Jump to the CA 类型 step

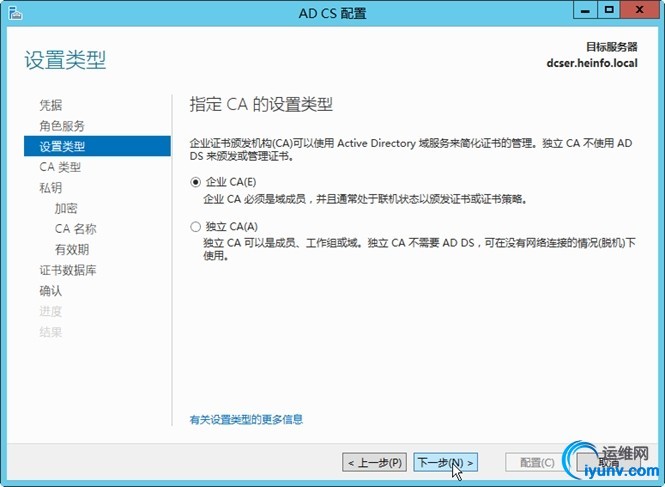[x=60, y=167]
